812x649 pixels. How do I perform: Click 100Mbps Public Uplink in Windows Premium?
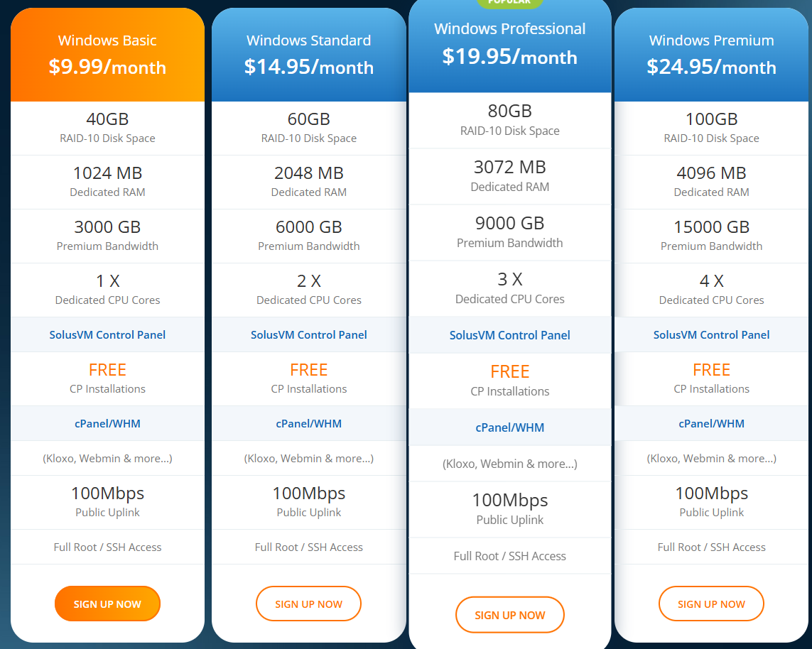pos(712,501)
